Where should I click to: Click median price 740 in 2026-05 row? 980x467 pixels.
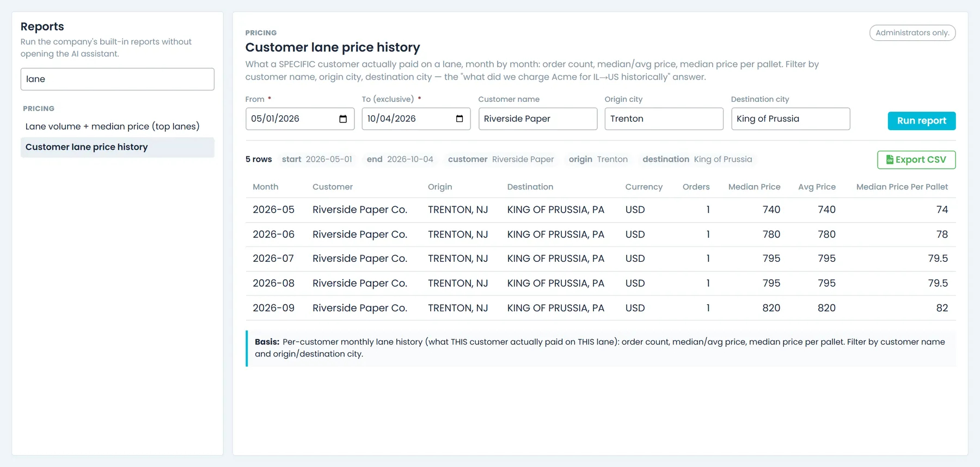click(771, 210)
